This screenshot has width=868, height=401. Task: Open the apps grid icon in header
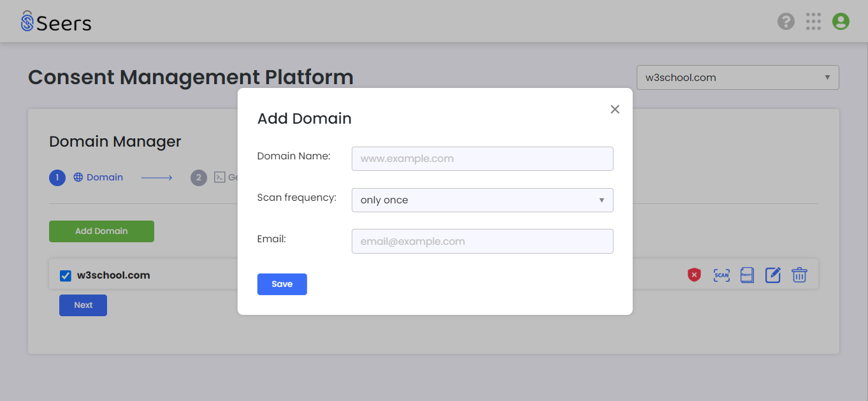(x=813, y=22)
